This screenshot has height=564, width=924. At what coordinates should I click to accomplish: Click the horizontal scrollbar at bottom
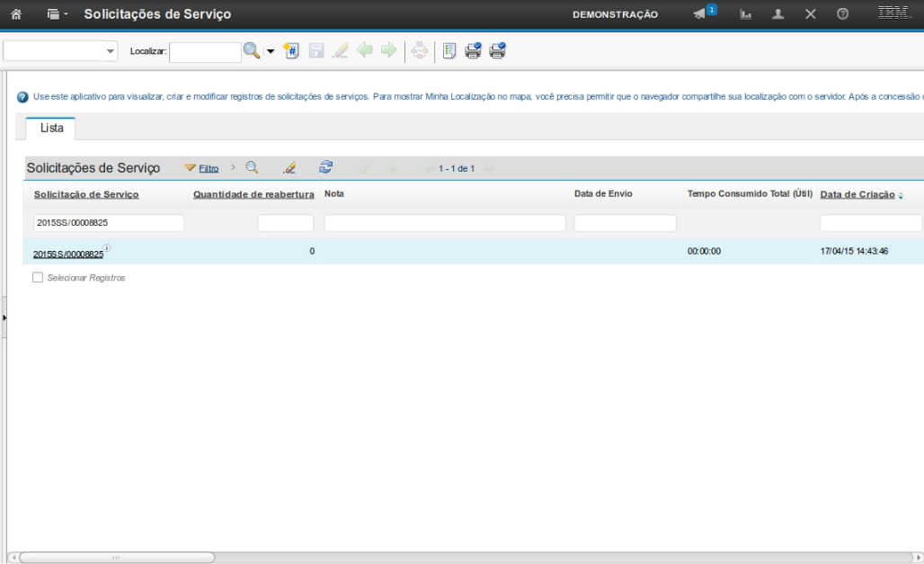click(x=117, y=558)
